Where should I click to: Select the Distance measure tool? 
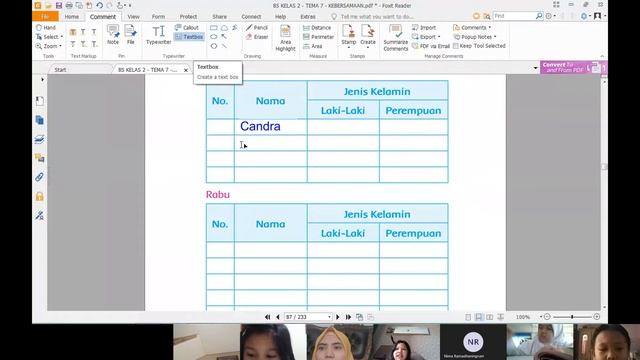pyautogui.click(x=317, y=27)
